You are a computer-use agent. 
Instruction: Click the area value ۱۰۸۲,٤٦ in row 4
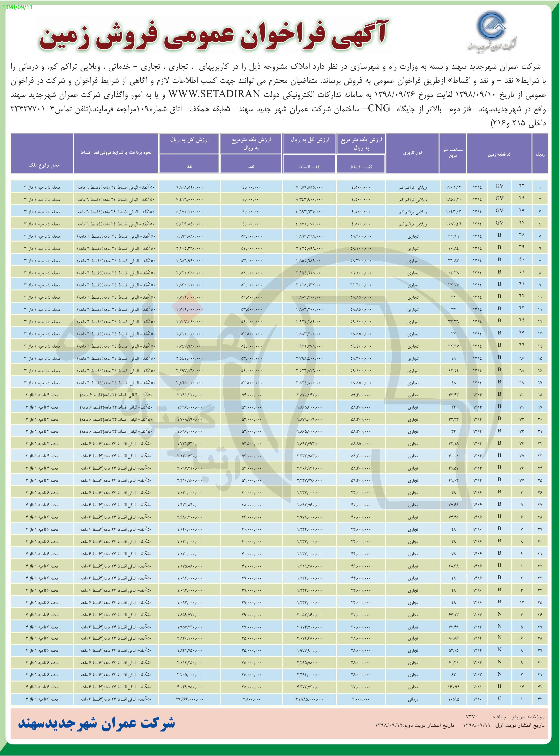click(x=454, y=224)
